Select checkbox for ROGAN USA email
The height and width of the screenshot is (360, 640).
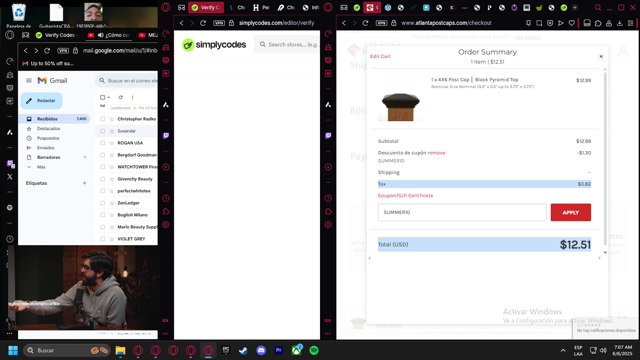point(102,143)
